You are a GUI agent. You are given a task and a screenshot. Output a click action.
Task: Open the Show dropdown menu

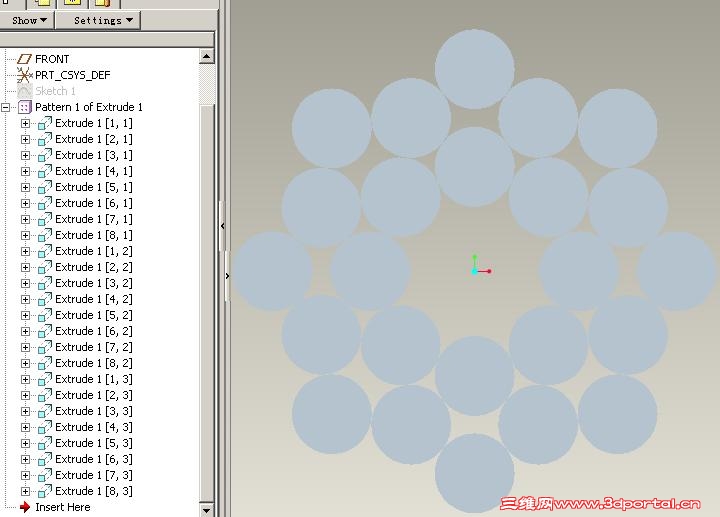click(x=27, y=21)
